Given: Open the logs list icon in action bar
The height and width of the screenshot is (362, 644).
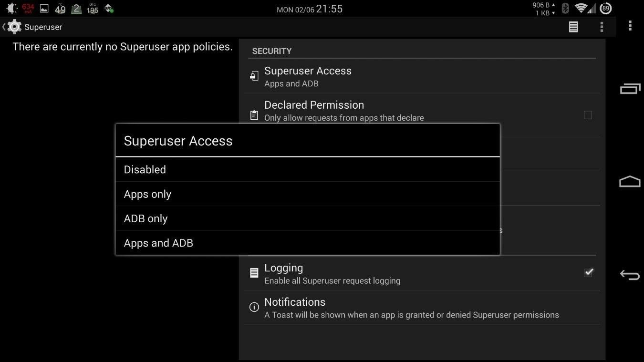Looking at the screenshot, I should tap(573, 27).
